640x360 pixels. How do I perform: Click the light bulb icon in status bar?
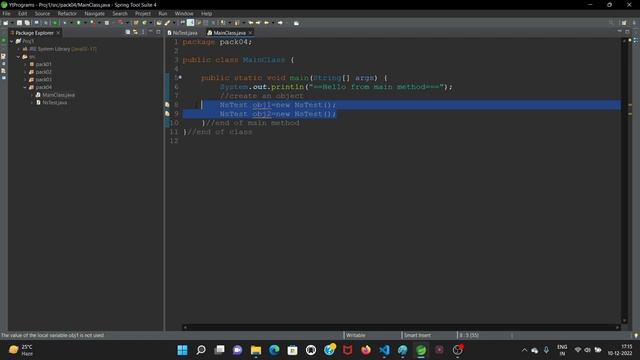(x=636, y=336)
